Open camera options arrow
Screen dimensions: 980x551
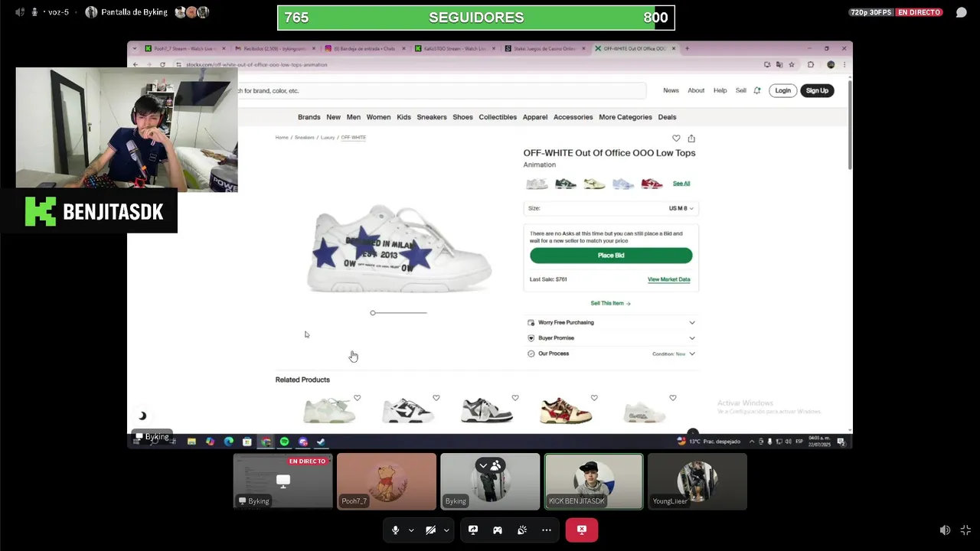click(446, 530)
